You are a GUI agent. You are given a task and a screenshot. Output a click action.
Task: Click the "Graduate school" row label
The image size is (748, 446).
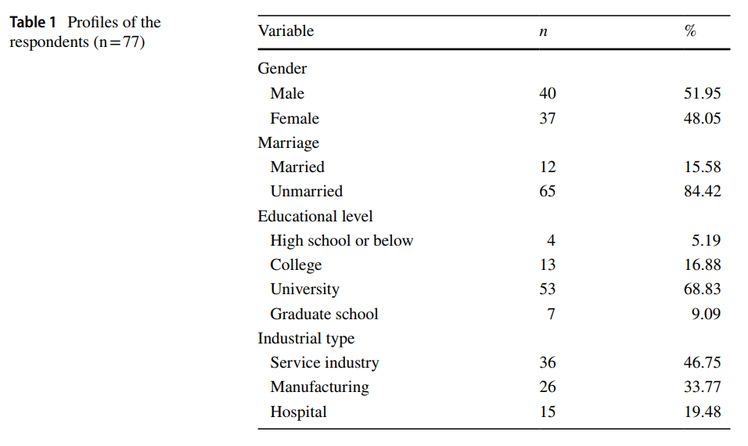tap(324, 314)
